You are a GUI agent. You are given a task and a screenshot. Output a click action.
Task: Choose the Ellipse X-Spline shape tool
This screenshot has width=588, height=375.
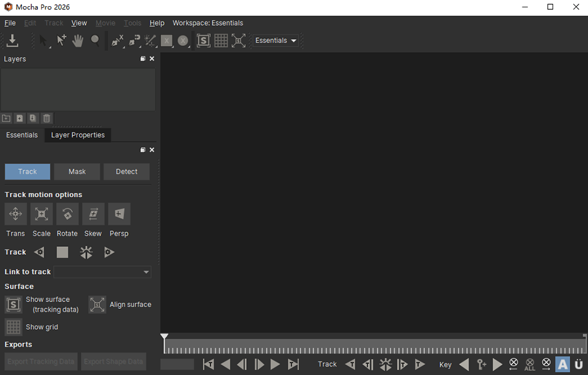coord(183,40)
